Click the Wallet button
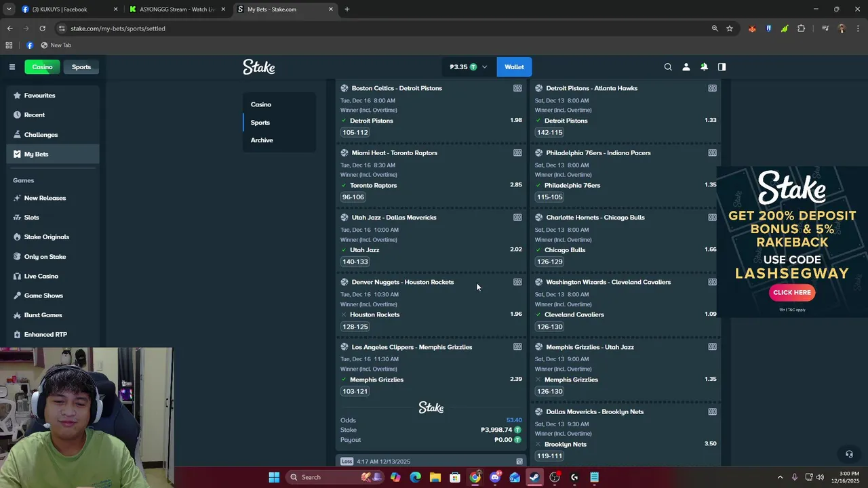The height and width of the screenshot is (488, 868). (x=514, y=67)
